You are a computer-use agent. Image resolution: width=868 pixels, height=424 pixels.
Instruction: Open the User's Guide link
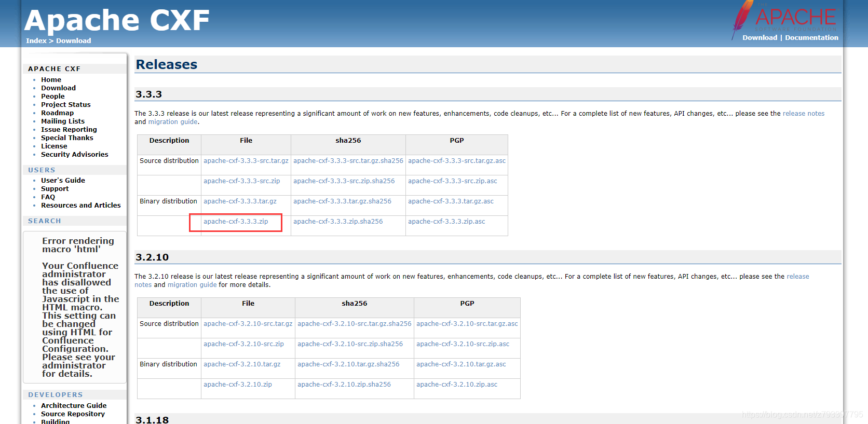pyautogui.click(x=63, y=181)
